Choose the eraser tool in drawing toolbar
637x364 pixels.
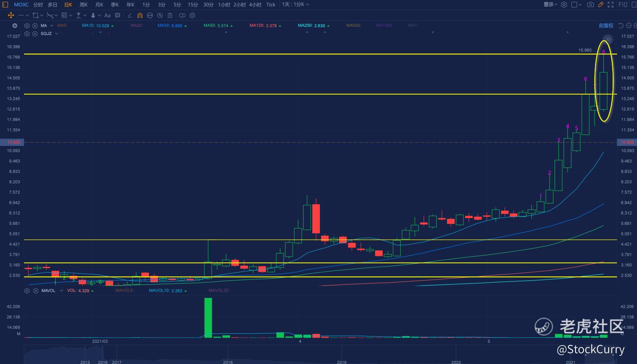[x=130, y=15]
